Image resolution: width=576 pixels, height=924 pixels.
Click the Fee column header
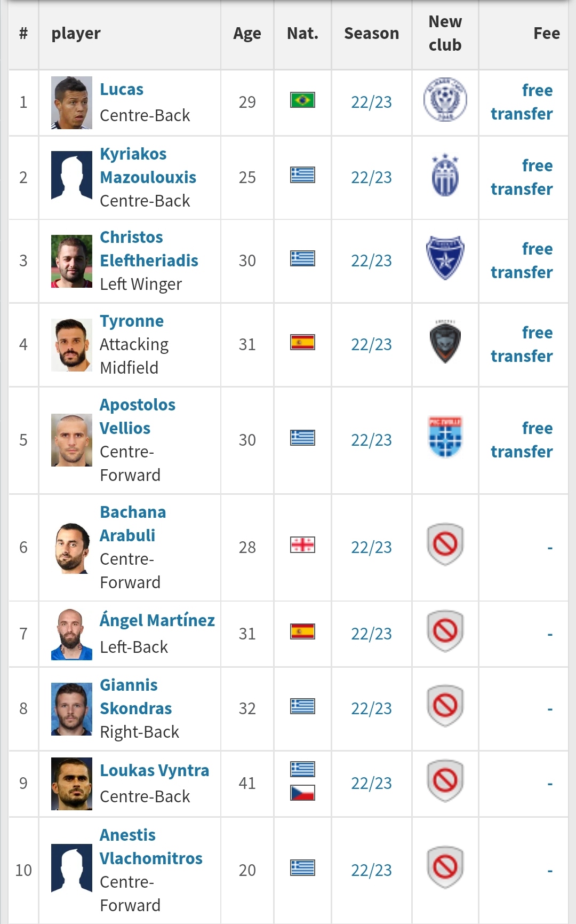[x=547, y=33]
